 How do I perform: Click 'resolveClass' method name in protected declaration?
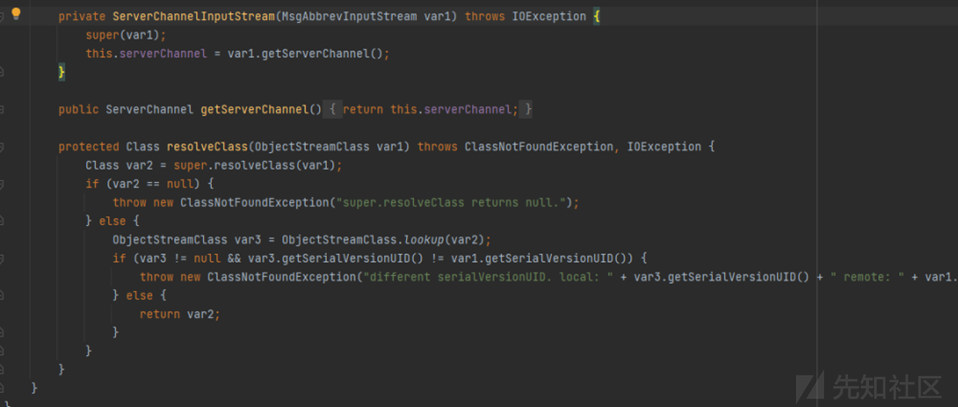(207, 147)
